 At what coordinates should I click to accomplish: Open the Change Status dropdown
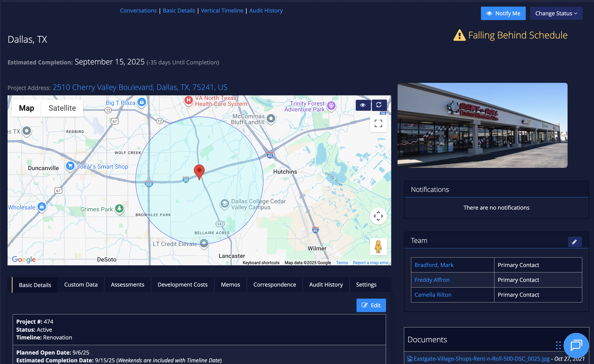556,13
